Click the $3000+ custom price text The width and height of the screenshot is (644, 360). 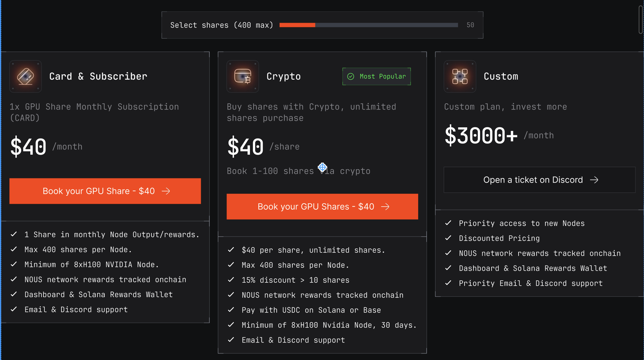[481, 135]
